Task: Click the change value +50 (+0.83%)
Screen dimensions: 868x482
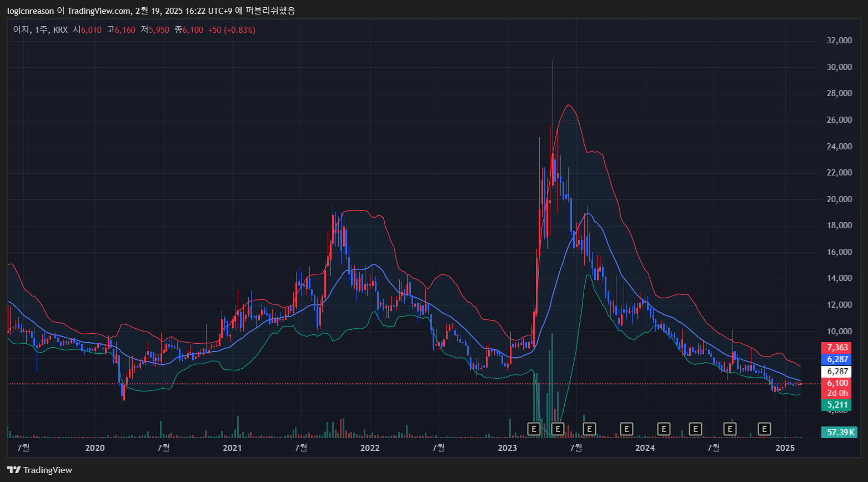Action: pos(232,30)
